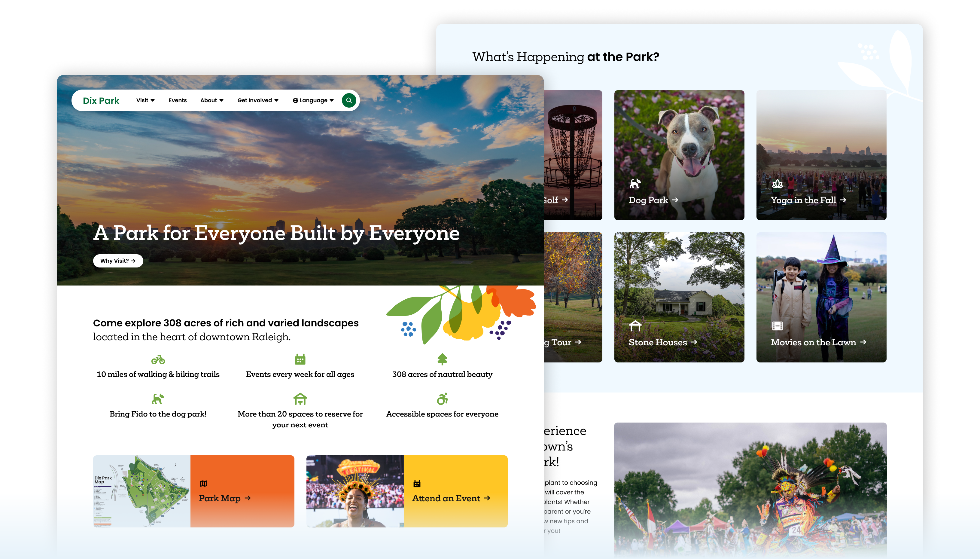The width and height of the screenshot is (980, 559).
Task: Click the calendar events every week icon
Action: [300, 359]
